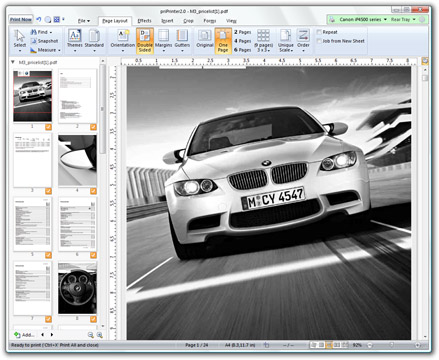439x360 pixels.
Task: Tick the Job from New Sheet checkbox
Action: coord(319,41)
